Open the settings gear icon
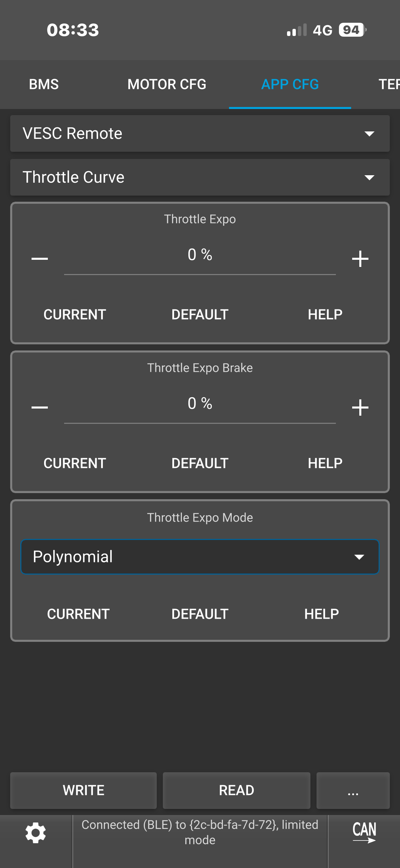The width and height of the screenshot is (400, 868). point(36,832)
